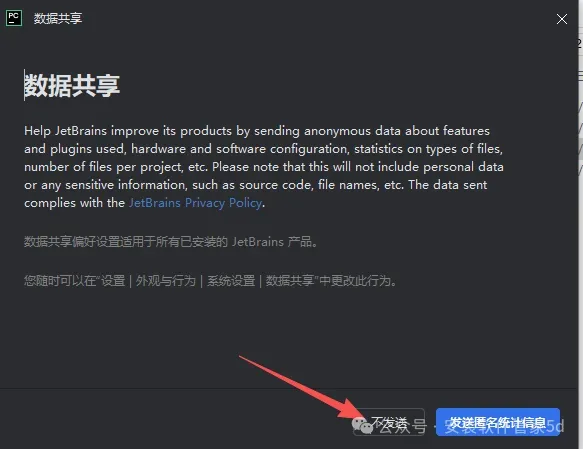Screen dimensions: 583x449
Task: Choose the 不发送 button
Action: tap(389, 422)
